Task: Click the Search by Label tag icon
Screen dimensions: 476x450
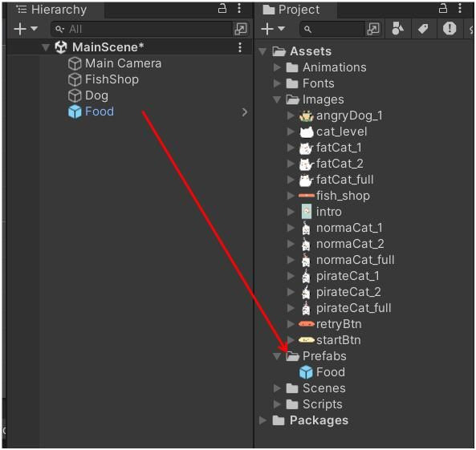Action: (423, 29)
